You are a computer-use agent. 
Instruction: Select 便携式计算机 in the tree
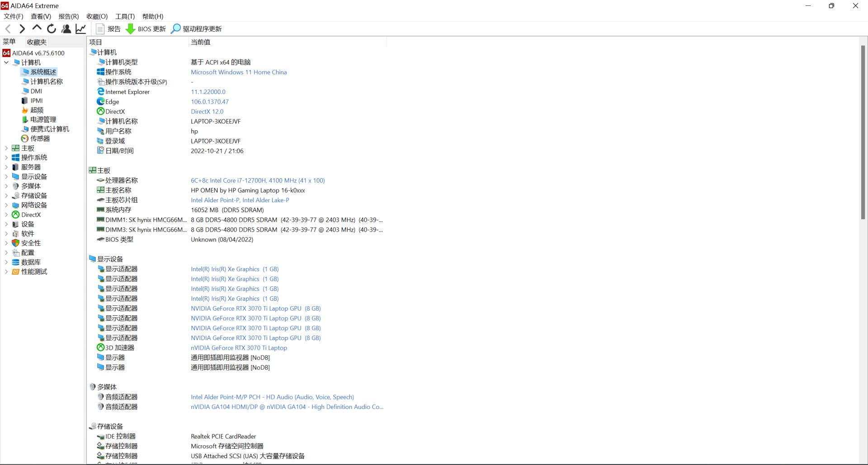pyautogui.click(x=50, y=129)
